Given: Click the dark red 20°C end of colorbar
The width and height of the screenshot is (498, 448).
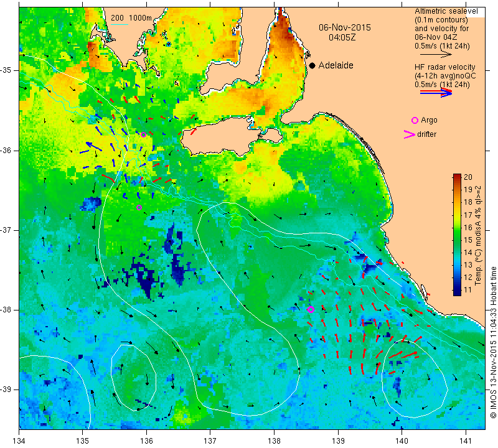Looking at the screenshot, I should (x=457, y=176).
